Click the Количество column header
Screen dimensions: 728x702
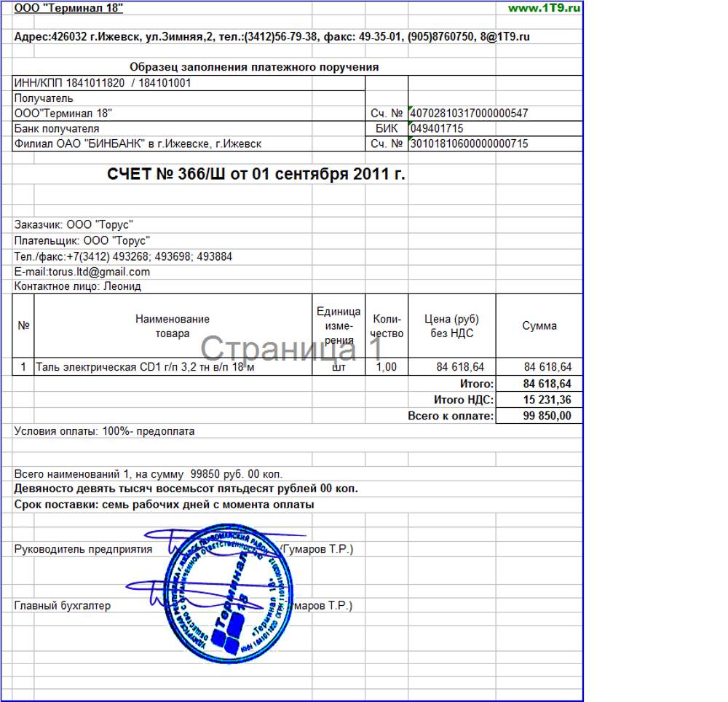[387, 326]
